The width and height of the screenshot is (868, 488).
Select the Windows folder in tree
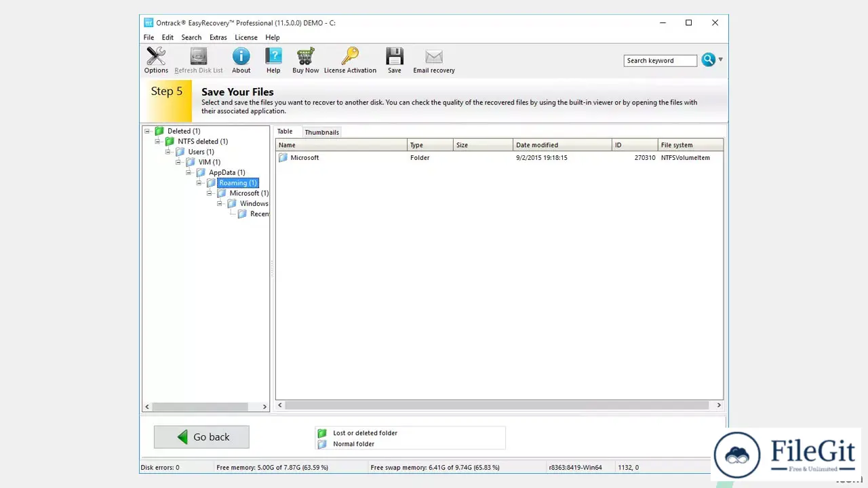point(254,203)
